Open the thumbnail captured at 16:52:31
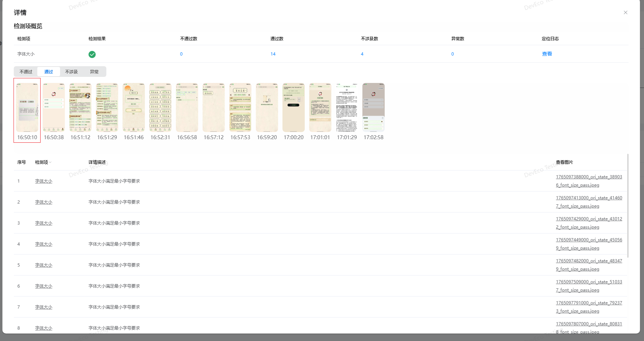The height and width of the screenshot is (341, 644). [160, 107]
